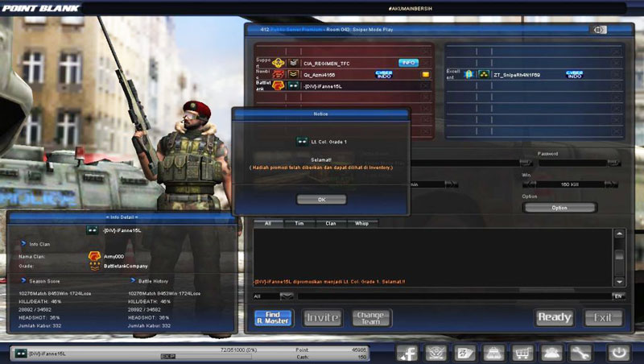The image size is (644, 364).
Task: Switch to the Whisp chat tab
Action: point(361,223)
